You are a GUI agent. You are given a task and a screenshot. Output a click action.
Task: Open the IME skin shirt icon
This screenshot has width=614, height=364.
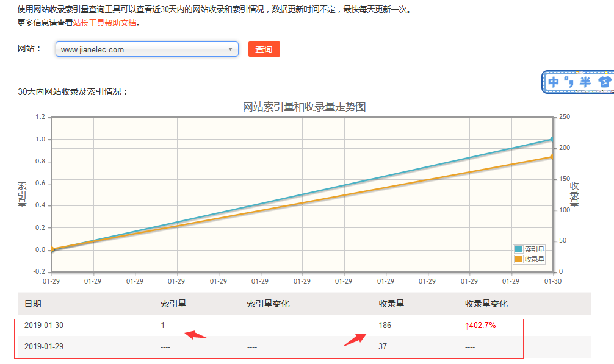click(604, 82)
